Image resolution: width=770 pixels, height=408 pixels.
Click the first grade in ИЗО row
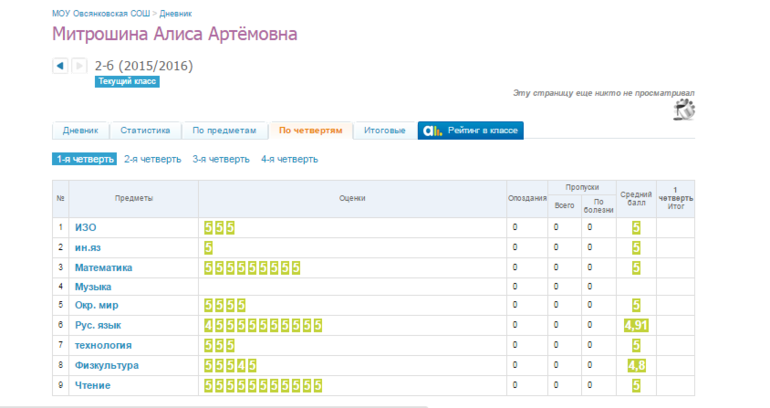(x=208, y=228)
